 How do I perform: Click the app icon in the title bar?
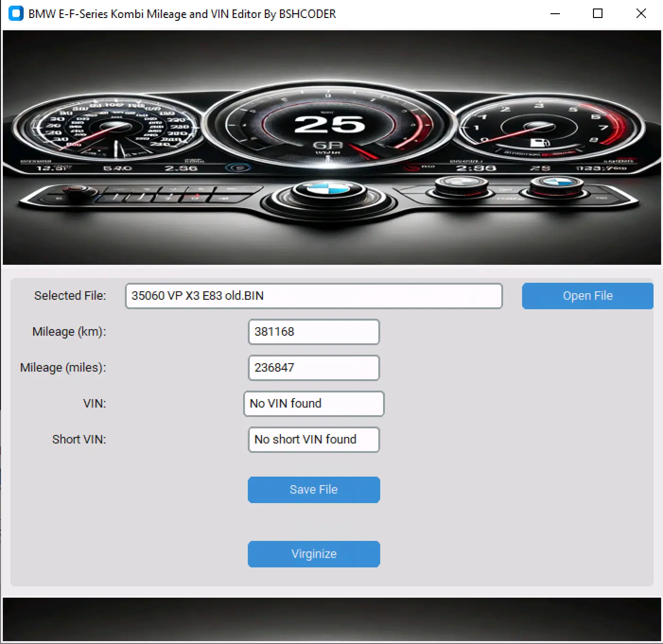16,14
